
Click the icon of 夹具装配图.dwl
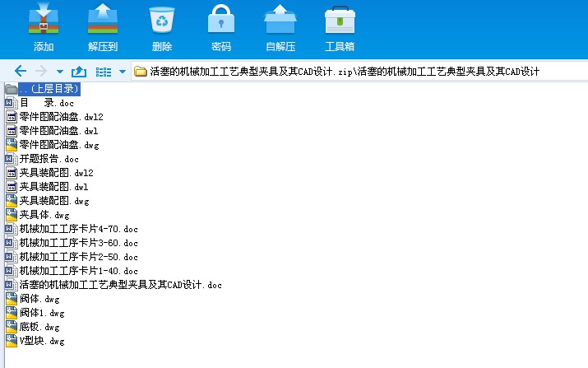[x=12, y=187]
